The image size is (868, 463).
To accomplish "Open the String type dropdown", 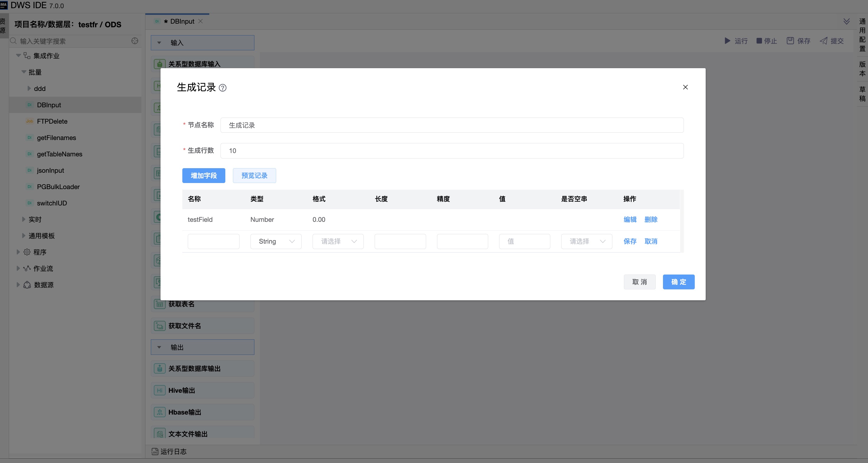I will [276, 241].
